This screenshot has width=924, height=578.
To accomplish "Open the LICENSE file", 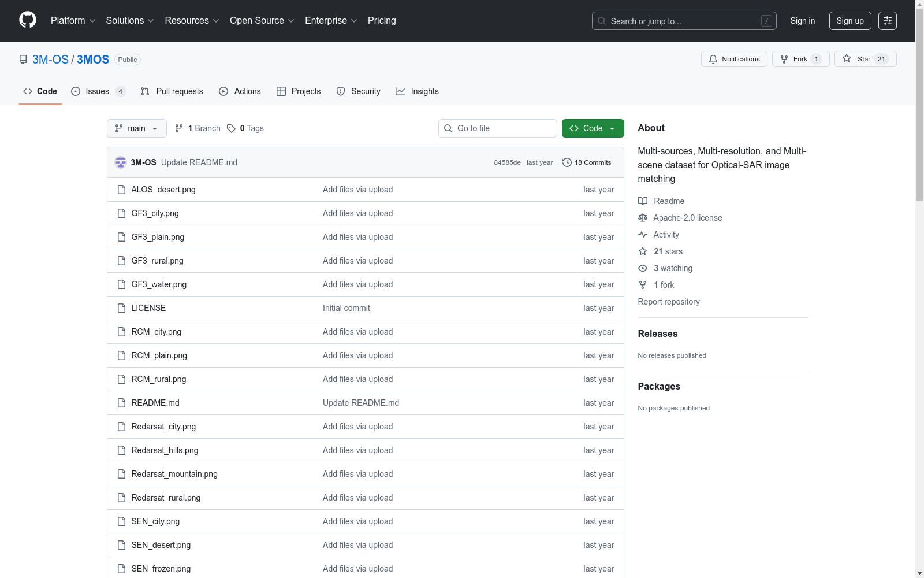I will click(x=148, y=308).
